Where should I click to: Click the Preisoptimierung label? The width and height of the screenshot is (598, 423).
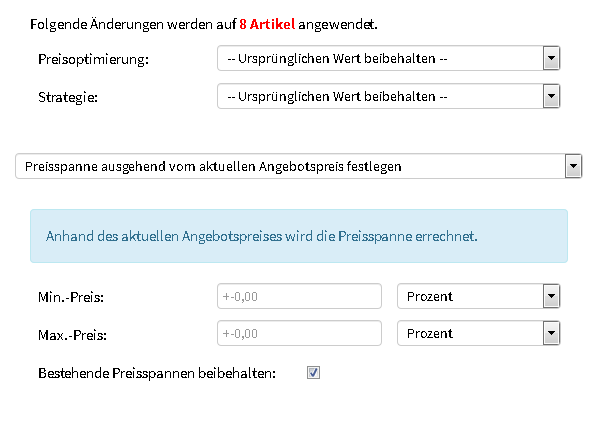(x=93, y=60)
